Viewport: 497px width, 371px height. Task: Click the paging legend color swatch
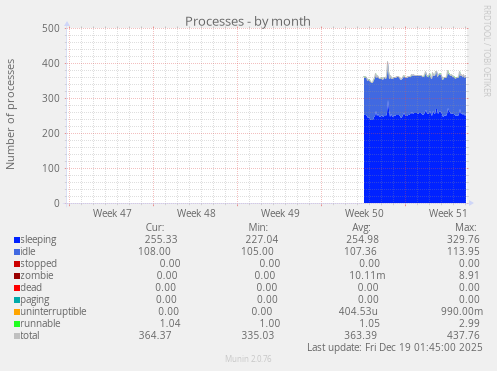pos(17,300)
